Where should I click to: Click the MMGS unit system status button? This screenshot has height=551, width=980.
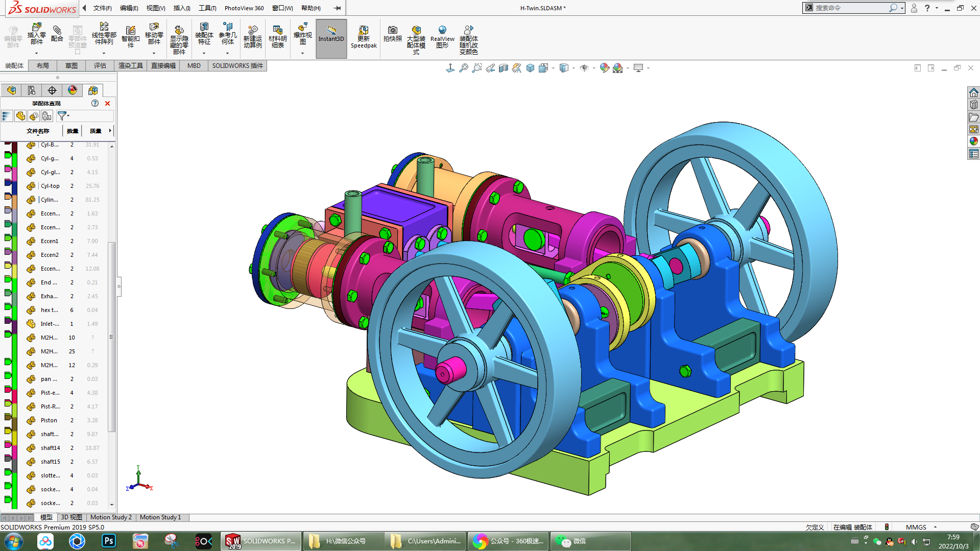coord(916,527)
